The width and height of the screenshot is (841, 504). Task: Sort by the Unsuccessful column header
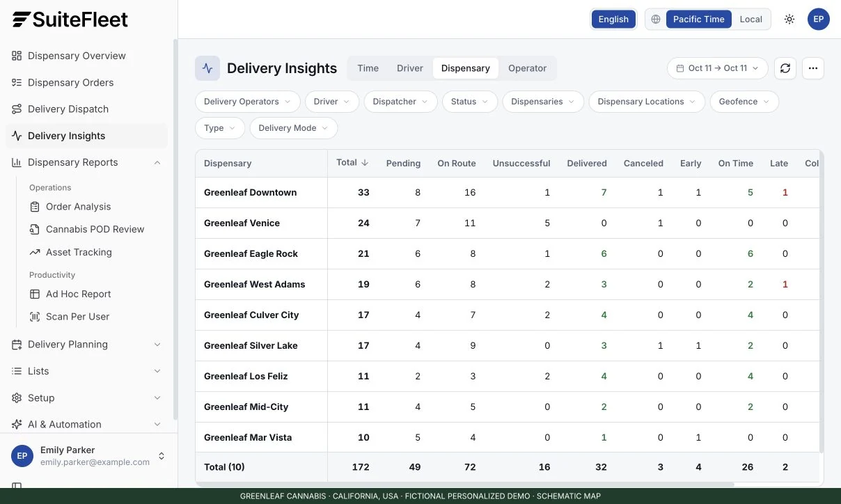click(521, 164)
